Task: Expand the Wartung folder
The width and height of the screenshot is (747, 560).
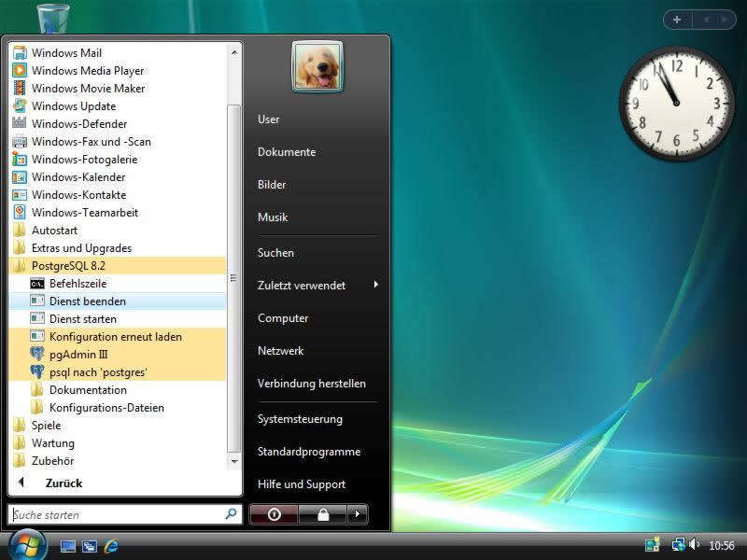Action: pyautogui.click(x=118, y=443)
